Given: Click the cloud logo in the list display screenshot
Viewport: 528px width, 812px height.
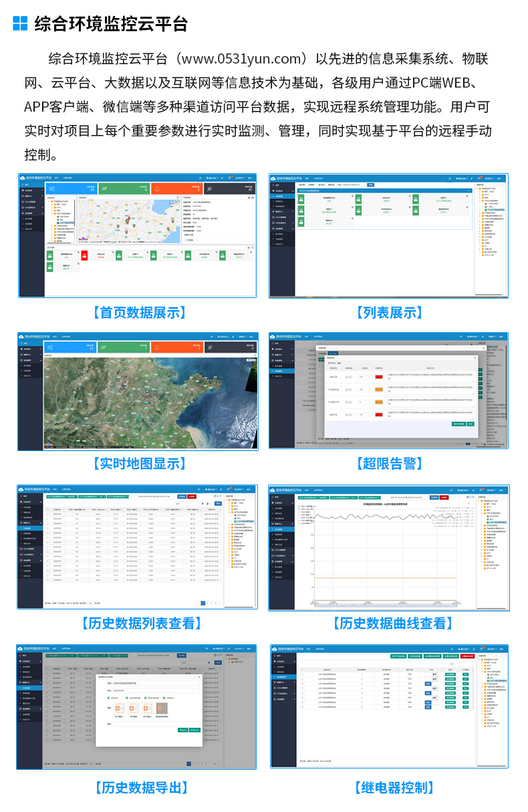Looking at the screenshot, I should pos(273,179).
